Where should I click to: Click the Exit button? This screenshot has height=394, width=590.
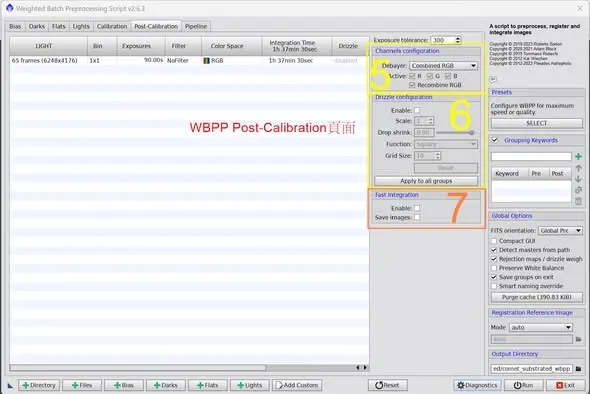click(566, 385)
